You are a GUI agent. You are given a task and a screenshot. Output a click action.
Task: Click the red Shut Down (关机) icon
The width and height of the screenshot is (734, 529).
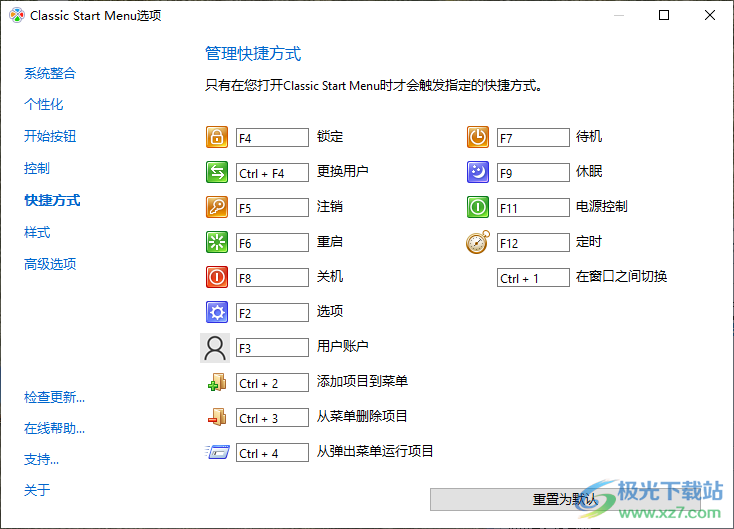click(x=217, y=277)
